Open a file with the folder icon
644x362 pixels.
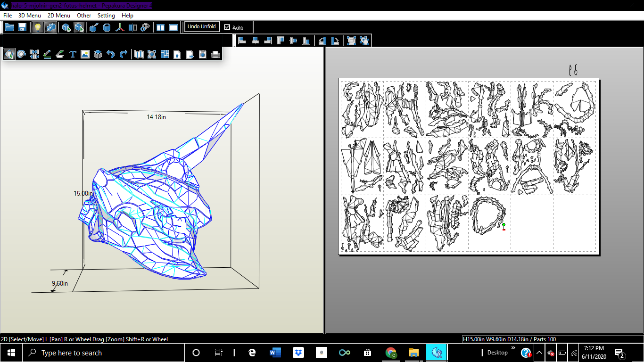(9, 27)
